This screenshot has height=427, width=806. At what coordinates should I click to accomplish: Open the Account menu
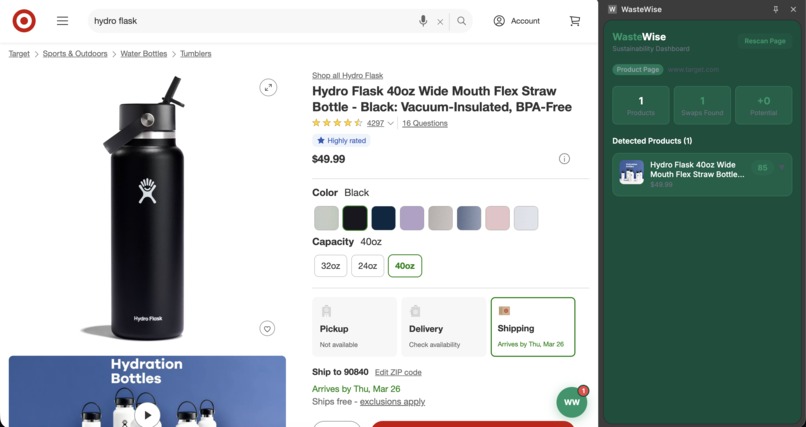517,21
